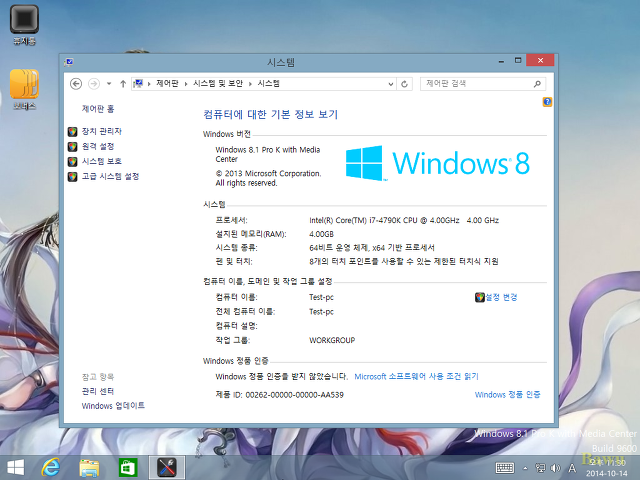640x480 pixels.
Task: Click the tools app icon on the taskbar
Action: (167, 468)
